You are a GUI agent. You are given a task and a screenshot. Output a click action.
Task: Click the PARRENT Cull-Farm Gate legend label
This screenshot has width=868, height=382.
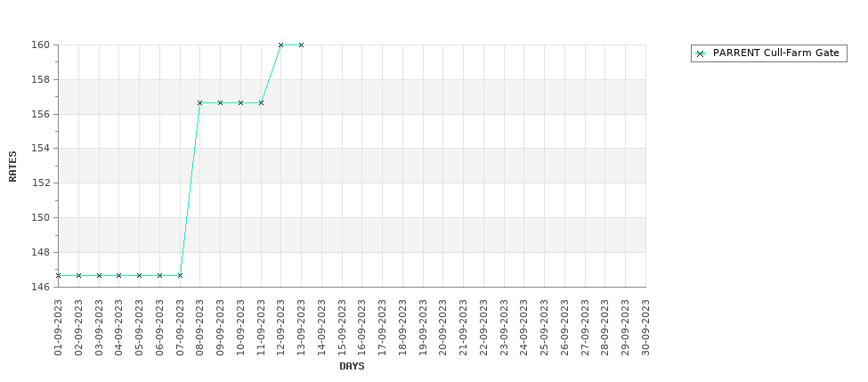pos(775,53)
